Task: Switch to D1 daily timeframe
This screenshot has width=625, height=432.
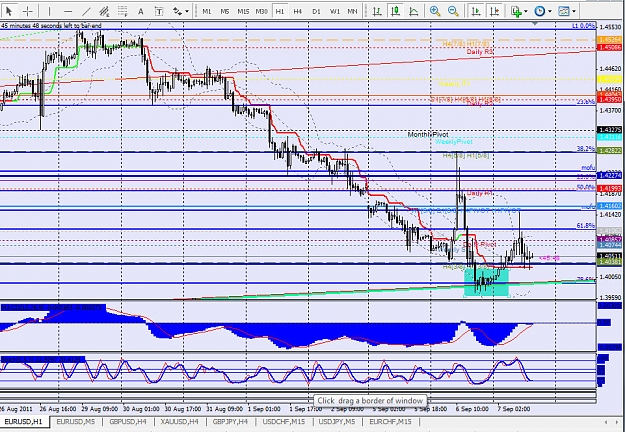Action: [316, 11]
